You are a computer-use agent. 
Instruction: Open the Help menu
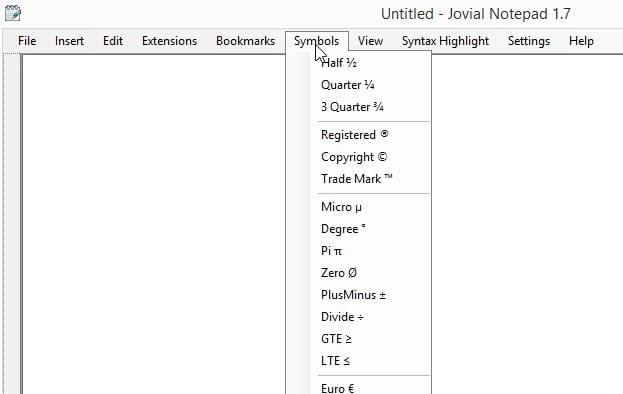(581, 41)
